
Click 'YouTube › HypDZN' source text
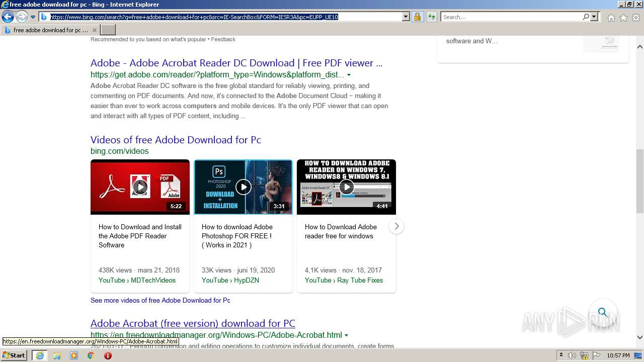(x=230, y=280)
